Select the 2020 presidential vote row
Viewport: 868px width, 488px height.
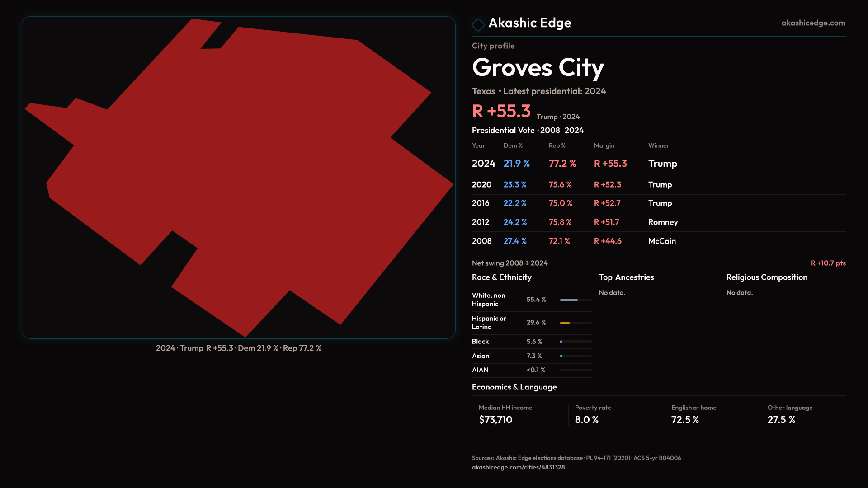(x=574, y=185)
